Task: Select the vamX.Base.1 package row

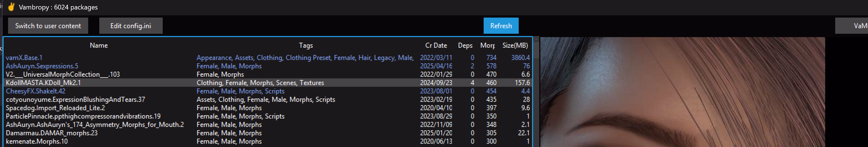Action: click(x=268, y=58)
